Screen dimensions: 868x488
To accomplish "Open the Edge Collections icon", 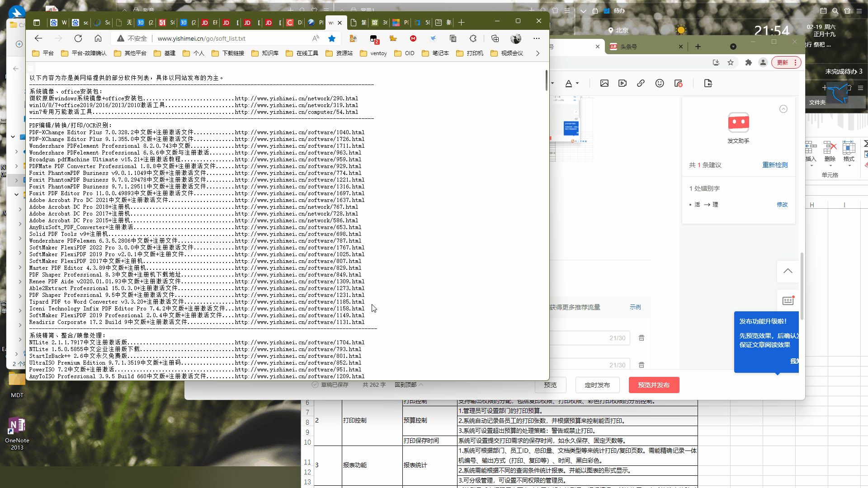I will 495,38.
